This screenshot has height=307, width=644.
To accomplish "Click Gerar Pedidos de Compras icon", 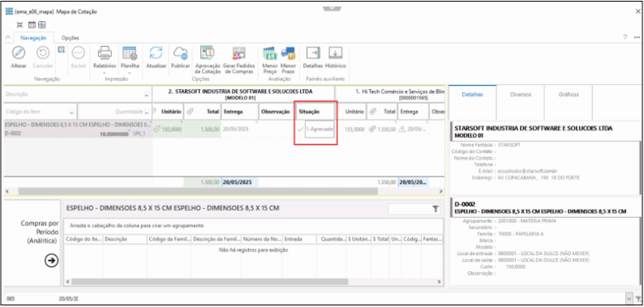I will coord(238,53).
